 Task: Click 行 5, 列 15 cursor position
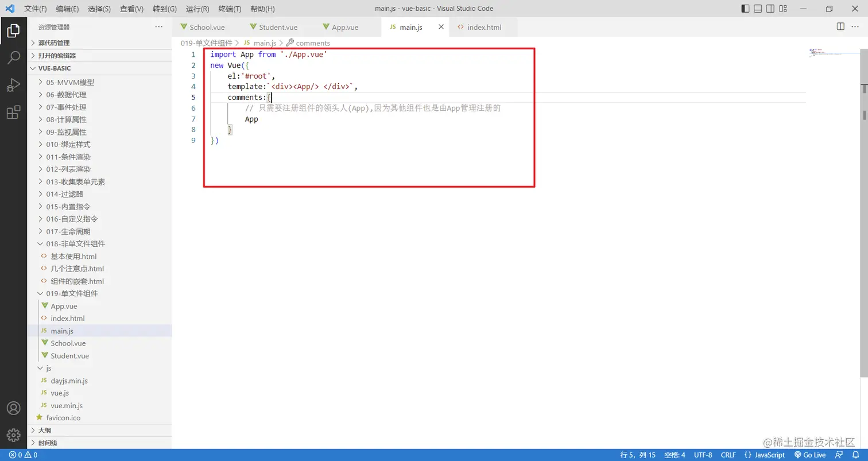click(x=638, y=455)
